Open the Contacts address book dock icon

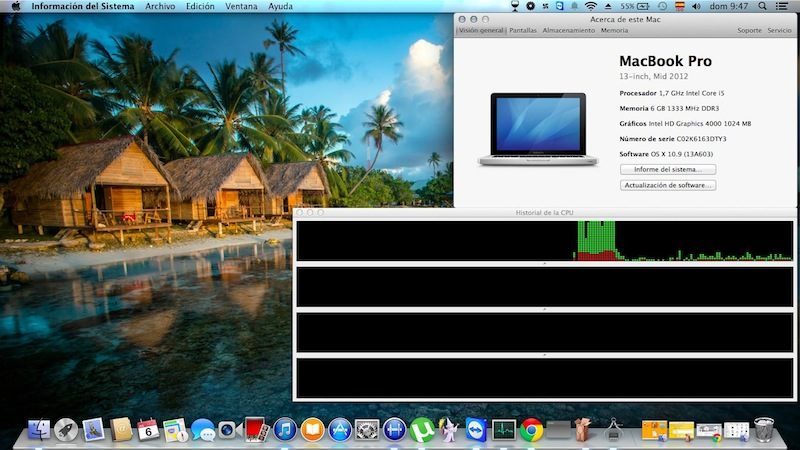121,430
